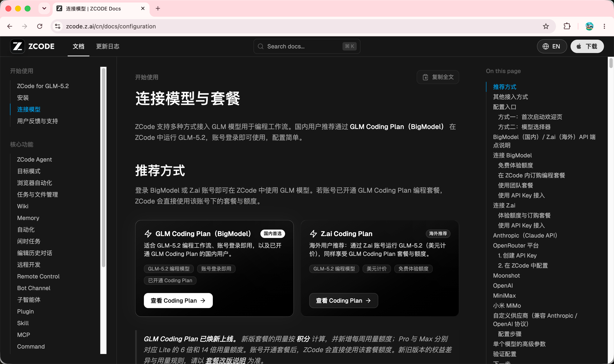Close the ZCODE Docs browser tab
Viewport: 614px width, 364px height.
[143, 9]
